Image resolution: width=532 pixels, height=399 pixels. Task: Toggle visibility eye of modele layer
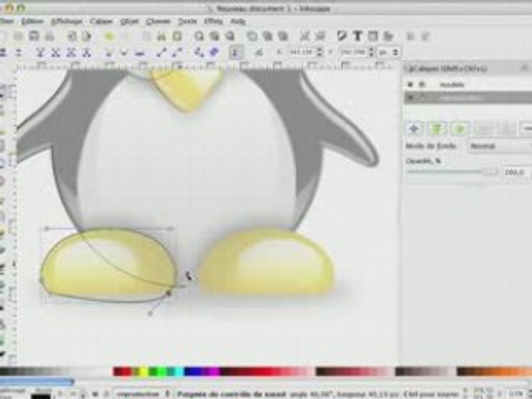coord(411,84)
